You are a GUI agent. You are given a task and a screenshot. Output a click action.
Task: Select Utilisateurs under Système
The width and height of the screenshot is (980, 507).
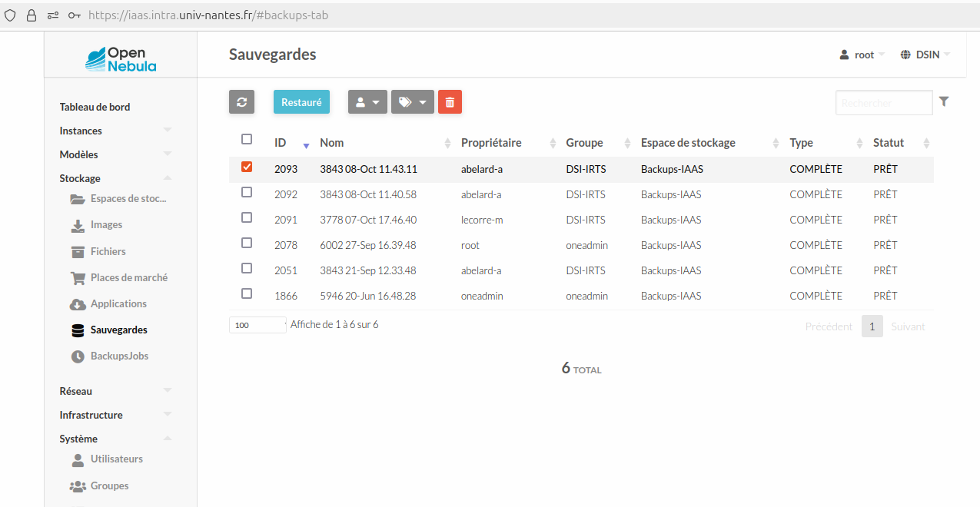pos(117,459)
